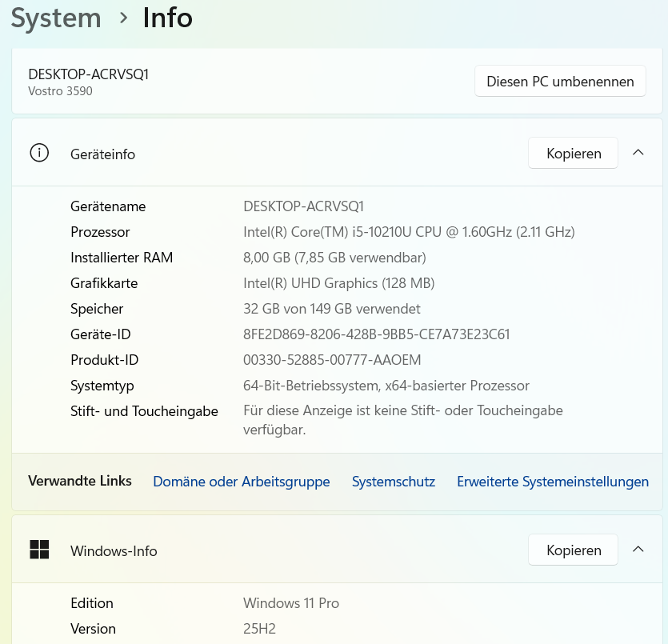Select the Produkt-ID label
This screenshot has height=644, width=668.
[x=104, y=359]
